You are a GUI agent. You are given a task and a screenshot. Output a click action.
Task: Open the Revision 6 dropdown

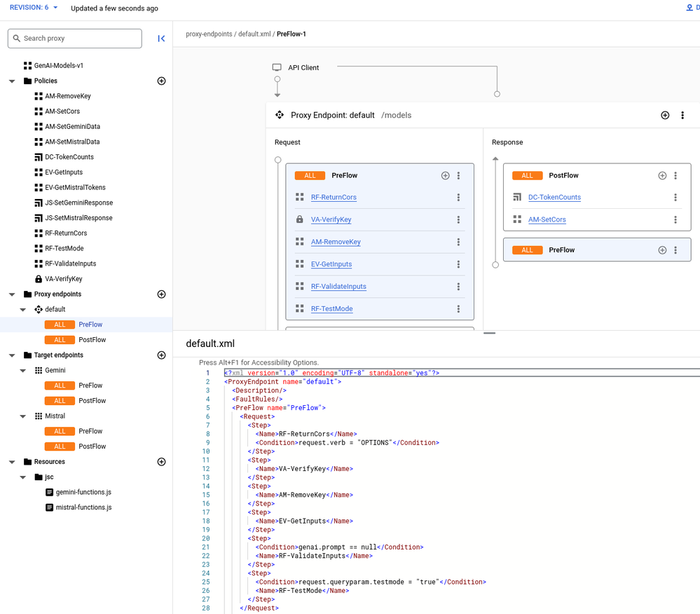34,8
